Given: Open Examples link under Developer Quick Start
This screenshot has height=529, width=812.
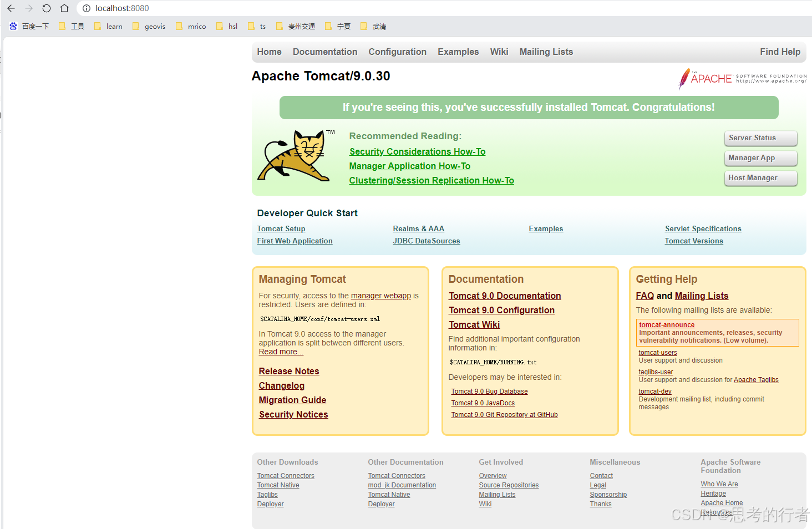Looking at the screenshot, I should pyautogui.click(x=546, y=228).
